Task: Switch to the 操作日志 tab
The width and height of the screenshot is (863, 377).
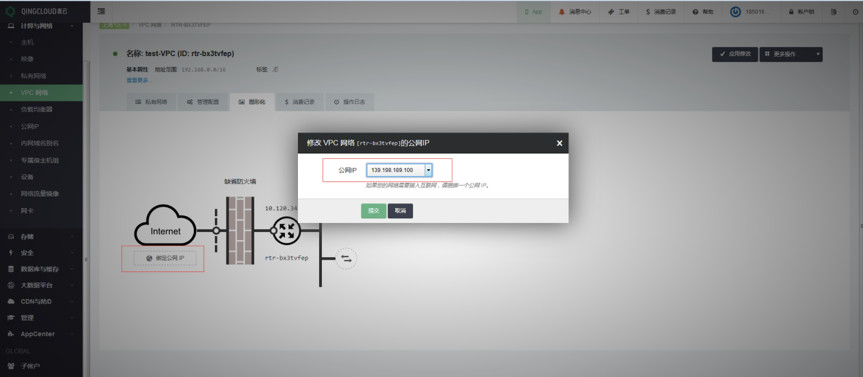Action: tap(349, 102)
